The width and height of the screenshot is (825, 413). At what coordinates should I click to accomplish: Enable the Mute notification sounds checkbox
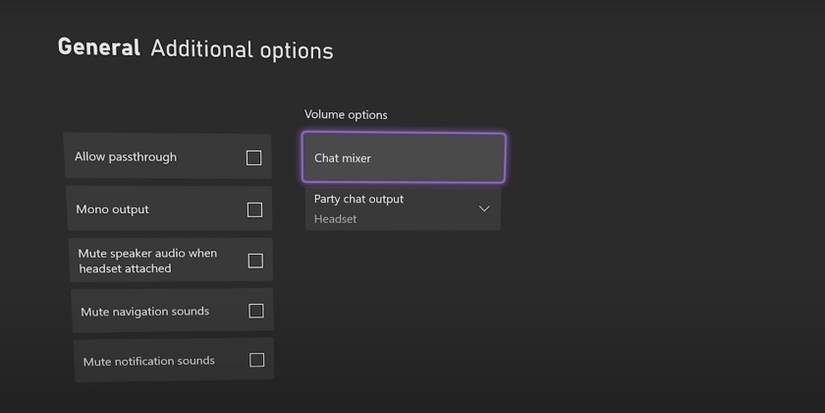point(257,360)
